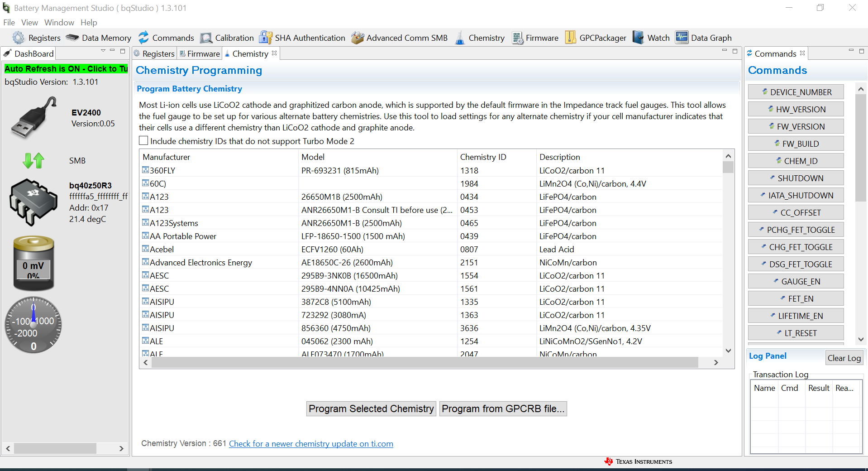Click the battery voltage indicator icon
The height and width of the screenshot is (471, 868).
[x=33, y=263]
